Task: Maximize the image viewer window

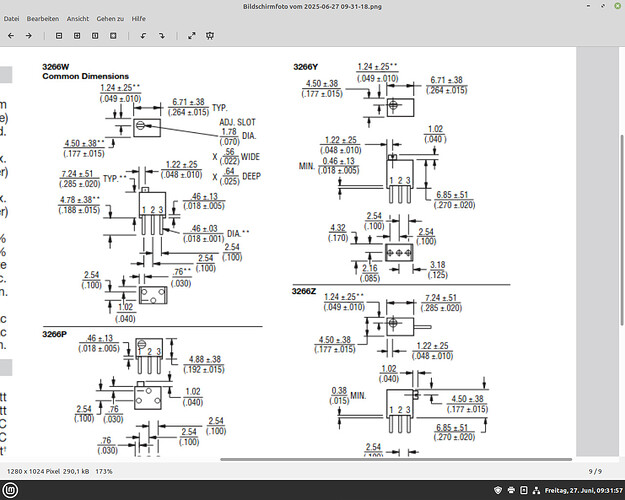Action: (x=603, y=6)
